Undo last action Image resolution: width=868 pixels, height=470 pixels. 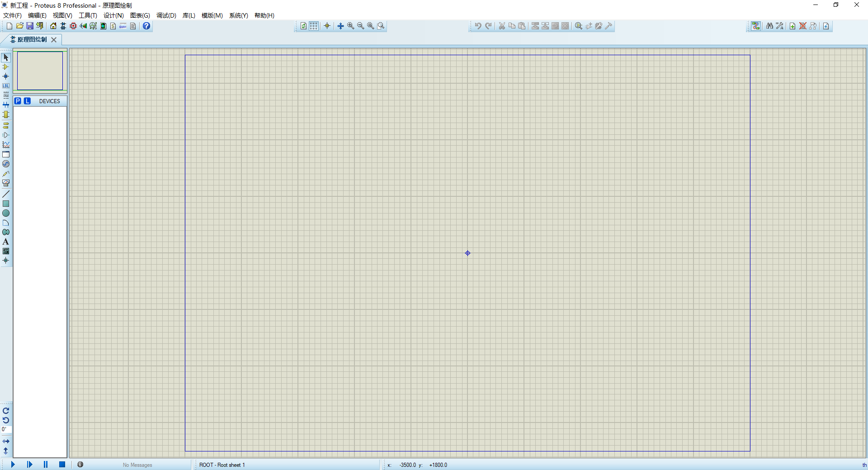478,26
